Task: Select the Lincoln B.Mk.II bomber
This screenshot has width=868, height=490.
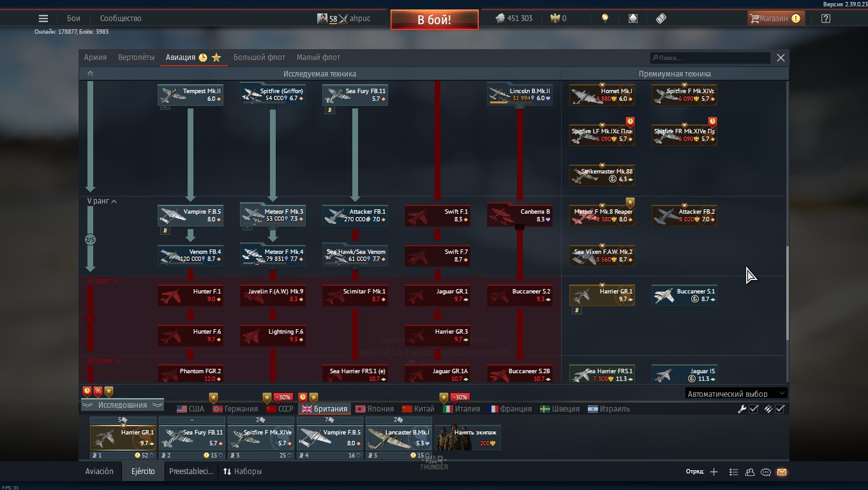Action: click(520, 95)
